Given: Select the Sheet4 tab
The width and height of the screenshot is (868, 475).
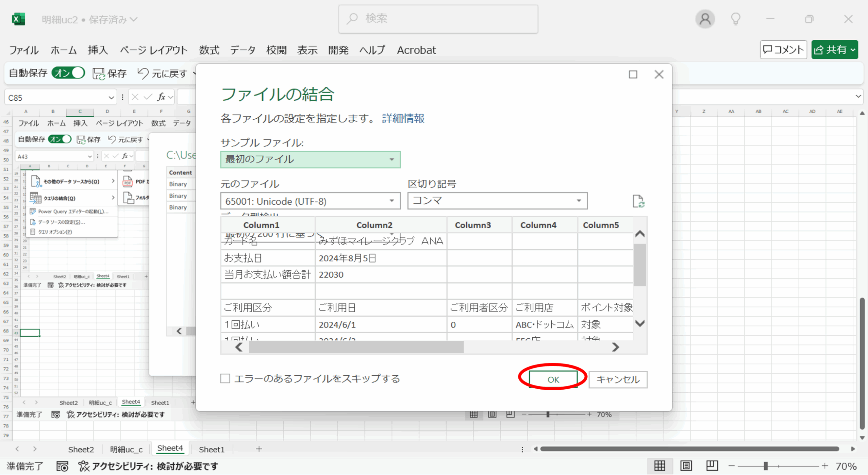Looking at the screenshot, I should (170, 448).
